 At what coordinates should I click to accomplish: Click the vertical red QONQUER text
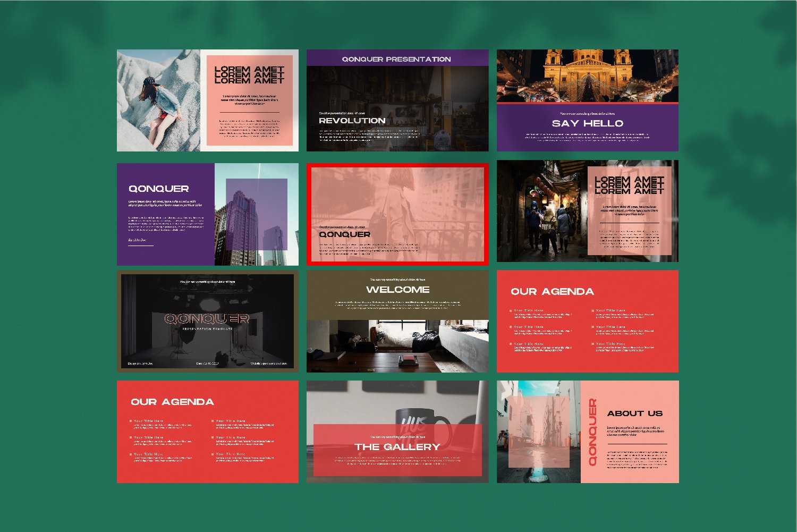tap(592, 432)
